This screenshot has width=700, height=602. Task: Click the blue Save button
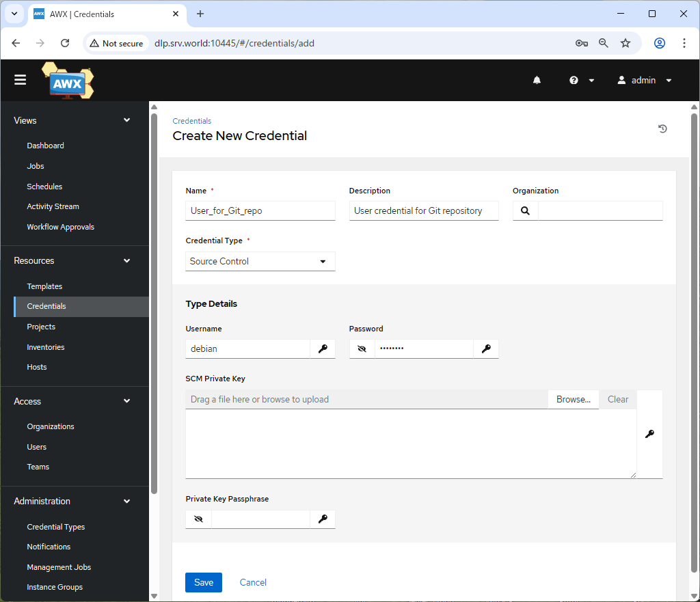204,582
